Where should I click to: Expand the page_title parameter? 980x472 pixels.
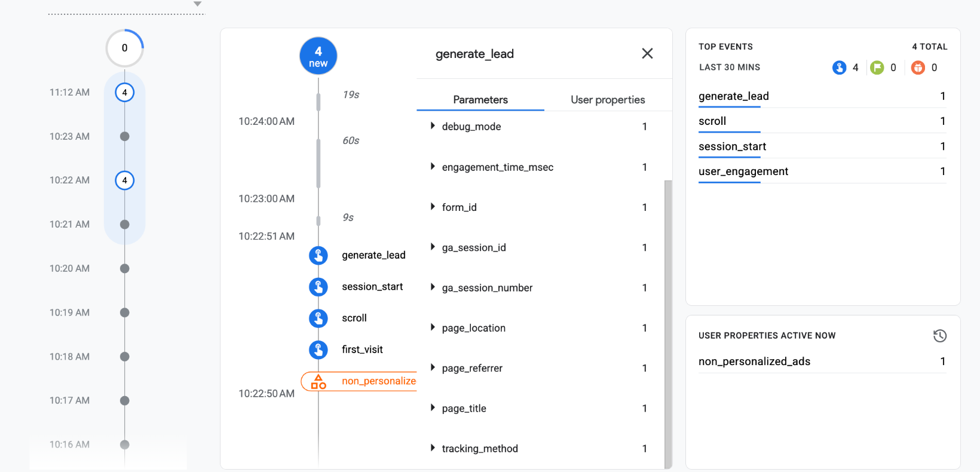pyautogui.click(x=433, y=408)
